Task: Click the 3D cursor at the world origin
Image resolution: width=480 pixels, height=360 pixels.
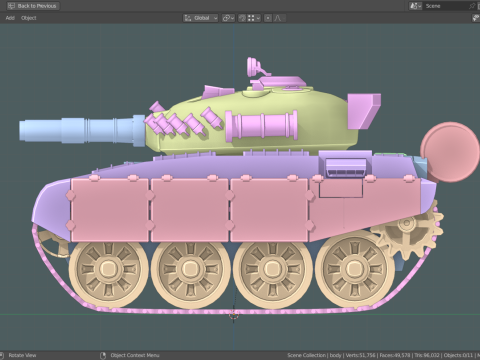Action: 234,314
